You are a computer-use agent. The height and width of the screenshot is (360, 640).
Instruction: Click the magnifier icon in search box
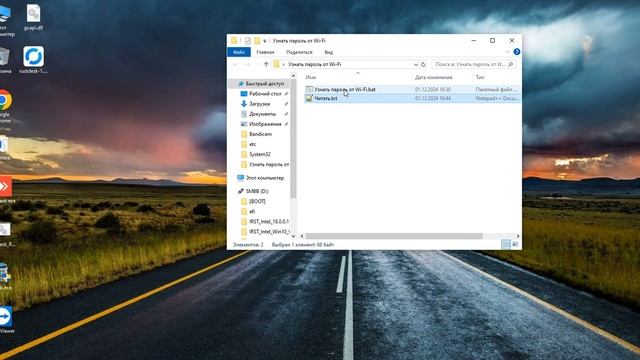pyautogui.click(x=511, y=64)
